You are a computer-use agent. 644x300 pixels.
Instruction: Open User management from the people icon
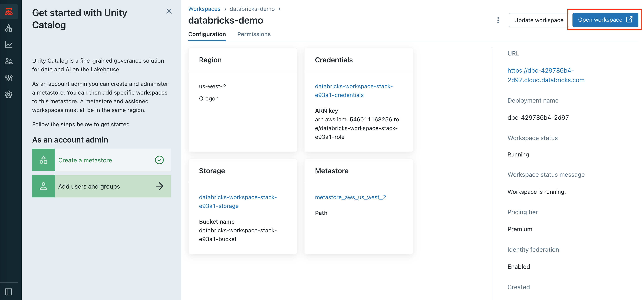tap(9, 61)
